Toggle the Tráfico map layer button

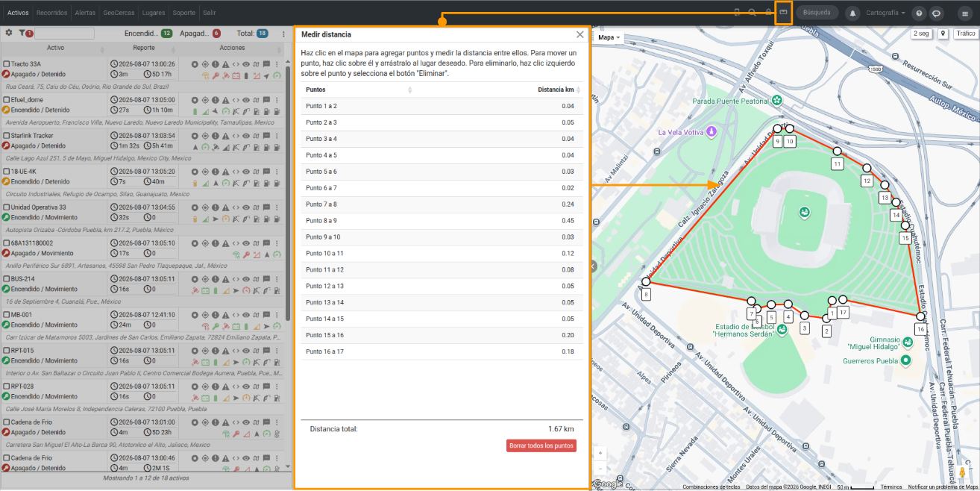966,34
